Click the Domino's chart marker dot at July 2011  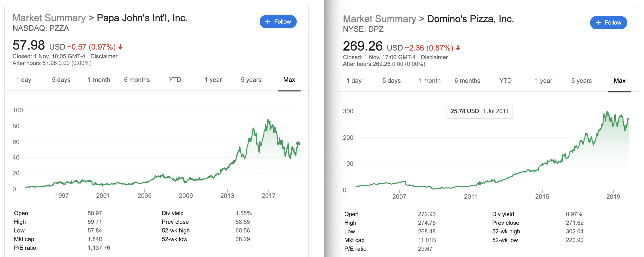[x=480, y=183]
